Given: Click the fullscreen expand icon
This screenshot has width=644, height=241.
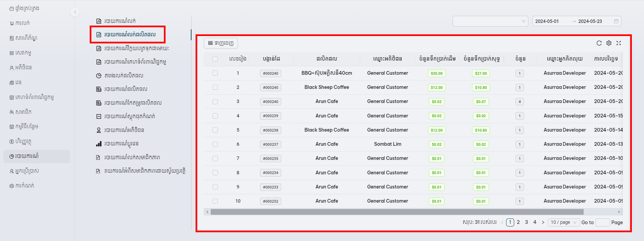Looking at the screenshot, I should point(618,43).
